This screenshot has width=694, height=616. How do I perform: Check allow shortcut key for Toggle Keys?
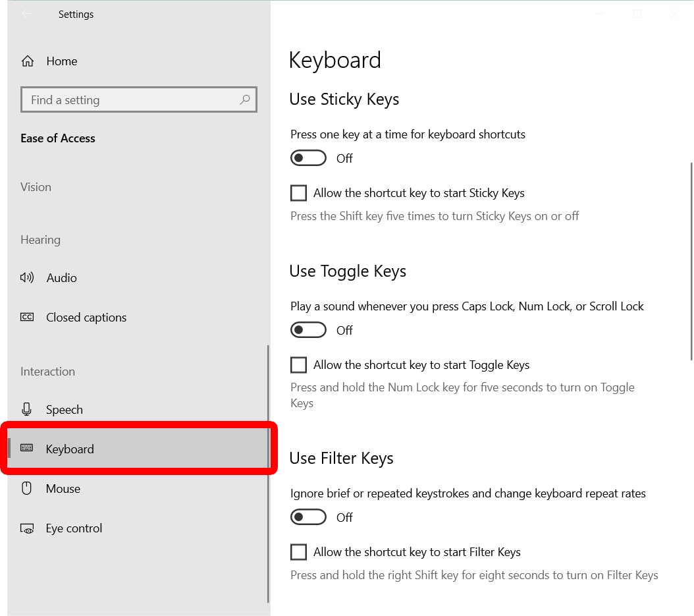298,364
